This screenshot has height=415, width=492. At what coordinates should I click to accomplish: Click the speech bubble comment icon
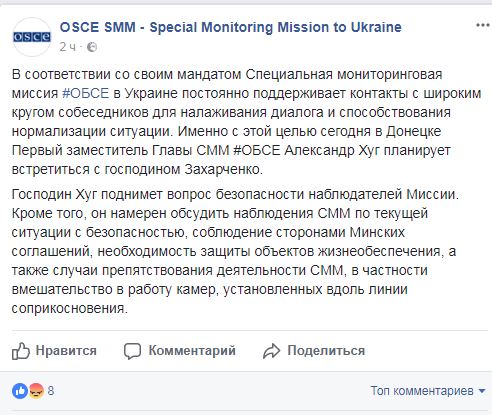132,351
